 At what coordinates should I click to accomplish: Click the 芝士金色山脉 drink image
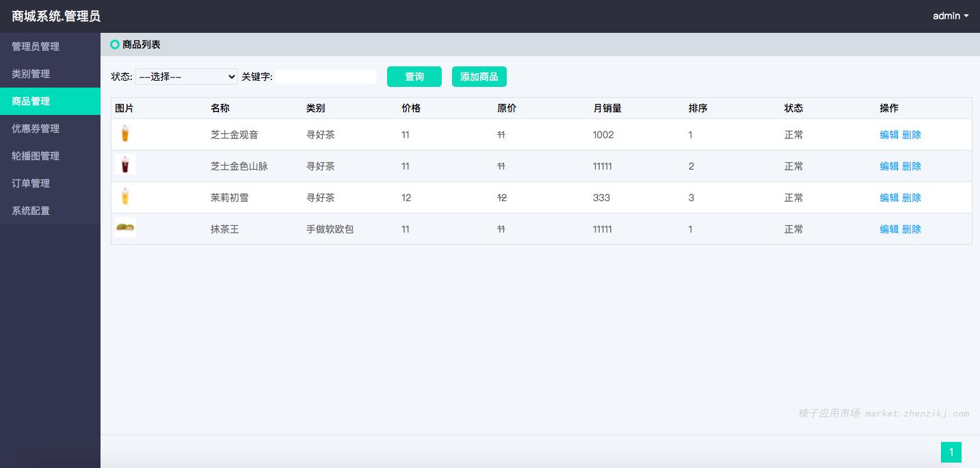tap(124, 166)
